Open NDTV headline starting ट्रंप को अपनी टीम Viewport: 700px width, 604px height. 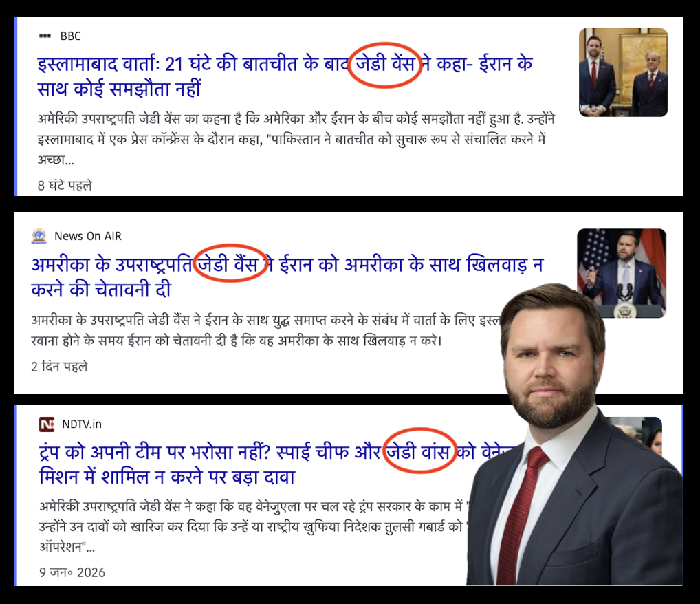pyautogui.click(x=277, y=464)
